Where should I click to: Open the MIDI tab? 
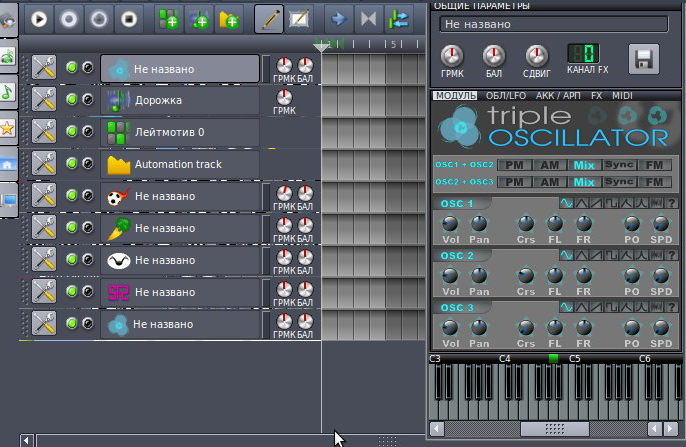(x=622, y=96)
